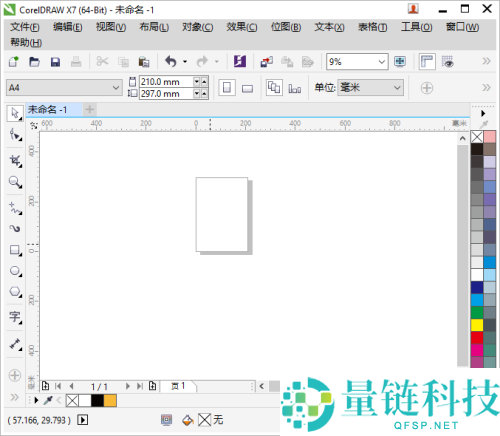Click the Search content icon
This screenshot has height=436, width=500.
pos(240,62)
